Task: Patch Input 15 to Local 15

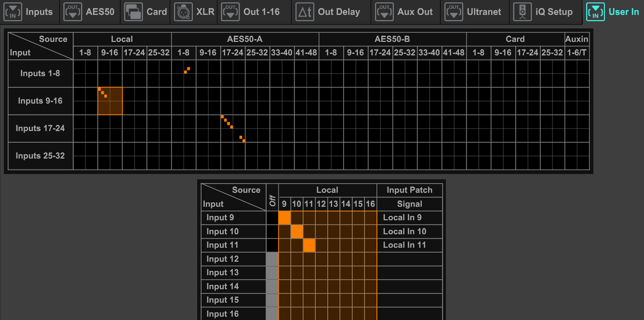Action: 358,300
